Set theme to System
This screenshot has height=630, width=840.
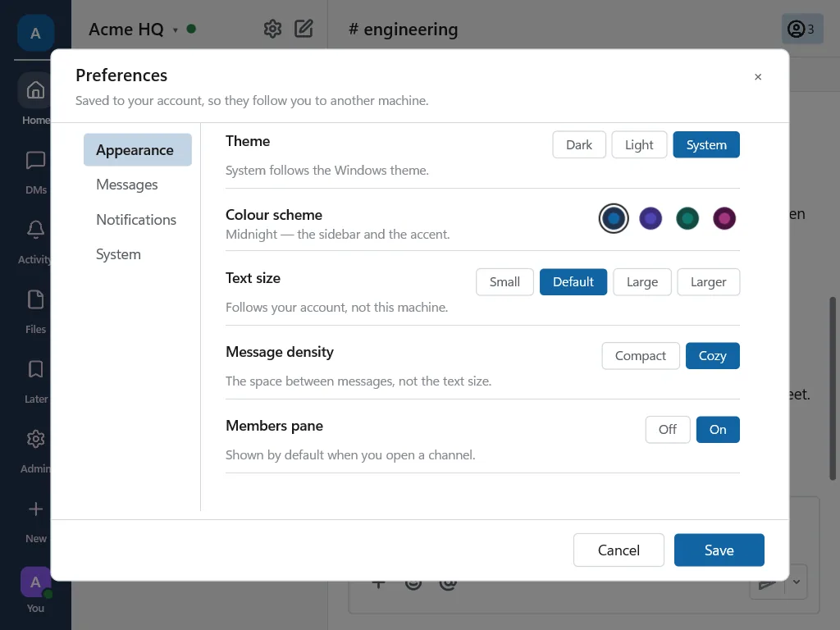click(706, 144)
